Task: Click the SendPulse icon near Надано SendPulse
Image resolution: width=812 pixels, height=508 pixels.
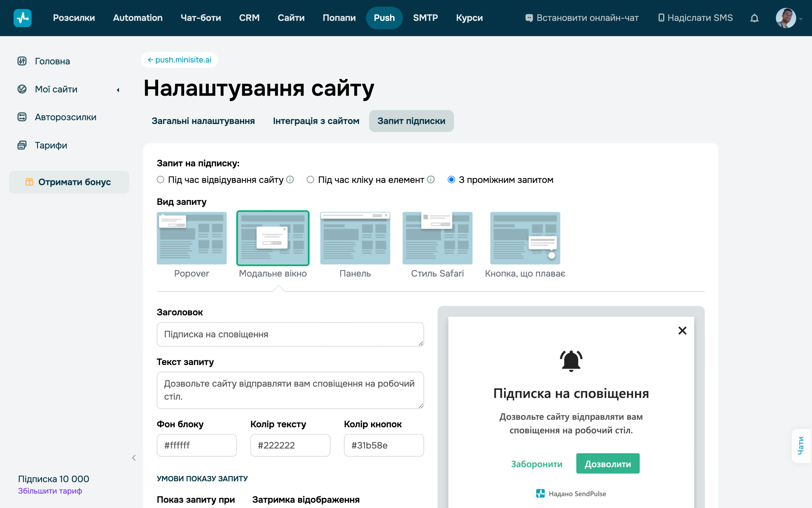Action: tap(540, 494)
